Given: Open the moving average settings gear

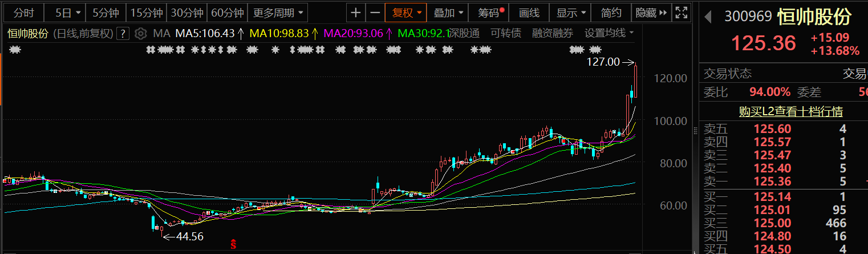Looking at the screenshot, I should click(141, 34).
